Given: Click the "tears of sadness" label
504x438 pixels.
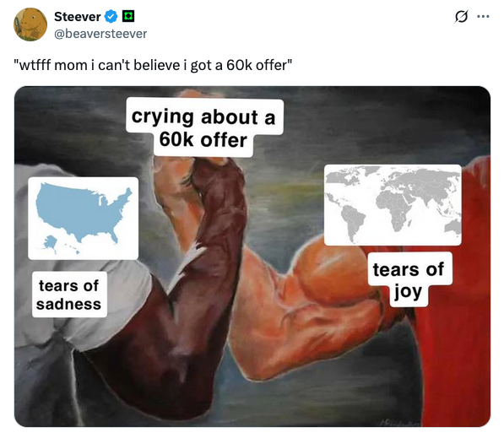Looking at the screenshot, I should (69, 295).
